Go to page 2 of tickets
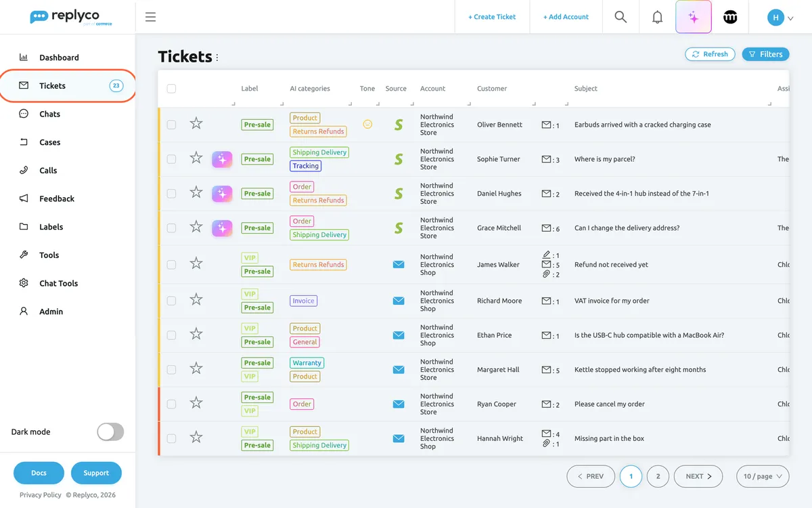The image size is (812, 508). point(658,476)
